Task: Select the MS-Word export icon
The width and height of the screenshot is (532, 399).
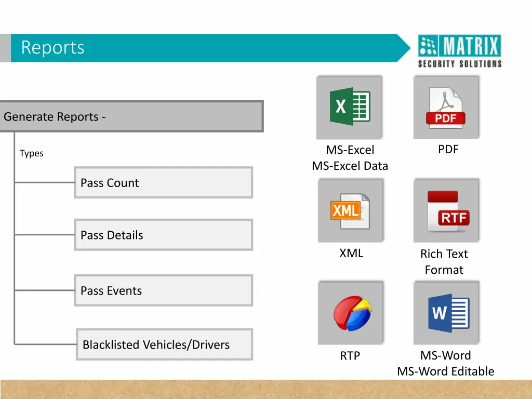Action: coord(446,312)
